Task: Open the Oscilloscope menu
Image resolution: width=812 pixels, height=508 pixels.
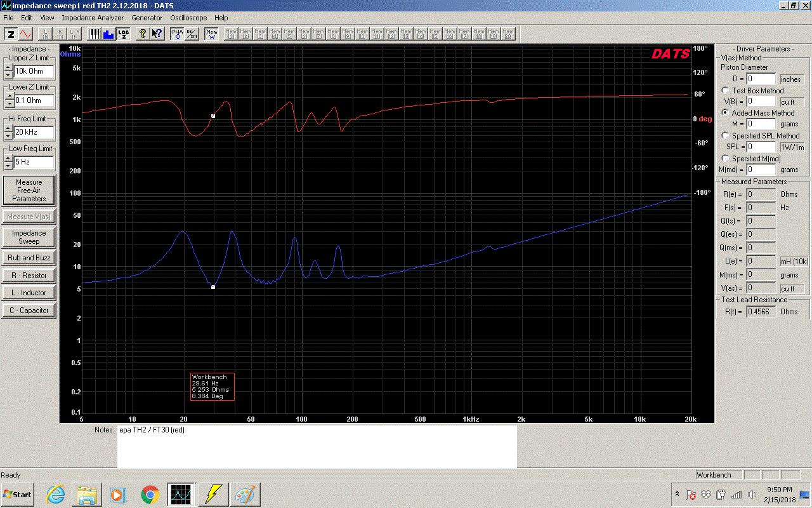Action: (188, 18)
